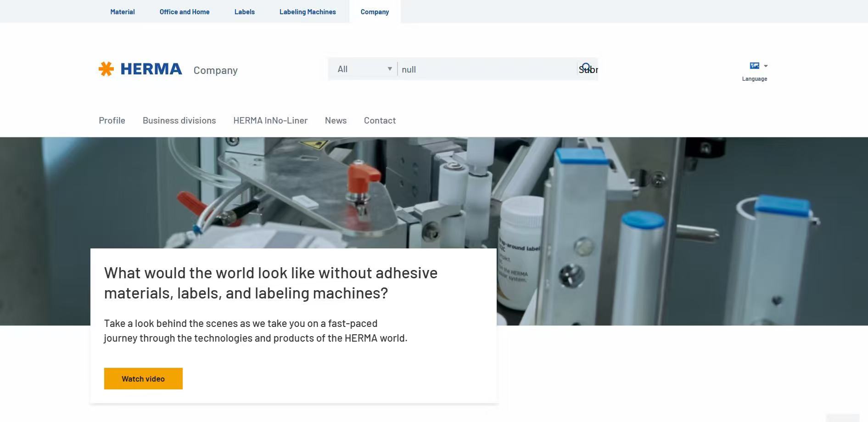This screenshot has height=422, width=868.
Task: Open the All category dropdown
Action: tap(364, 69)
